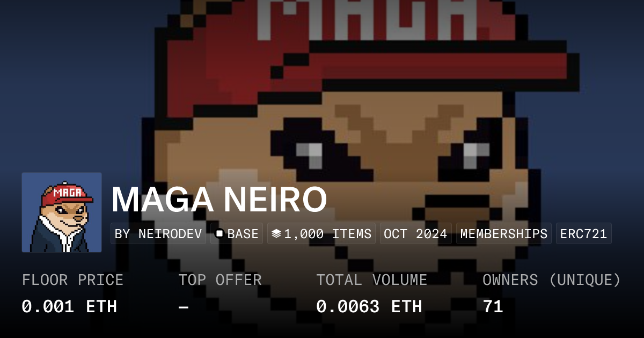Click the MAGA NEIRO collection title
The height and width of the screenshot is (338, 644).
pos(219,200)
